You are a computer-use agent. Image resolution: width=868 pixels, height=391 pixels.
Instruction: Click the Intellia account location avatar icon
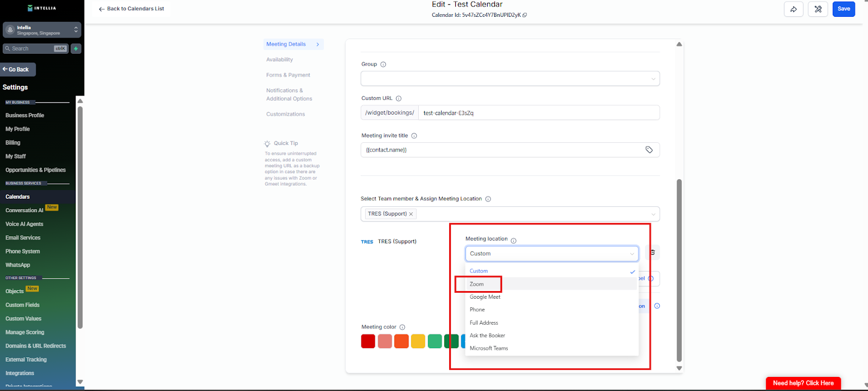click(x=10, y=30)
